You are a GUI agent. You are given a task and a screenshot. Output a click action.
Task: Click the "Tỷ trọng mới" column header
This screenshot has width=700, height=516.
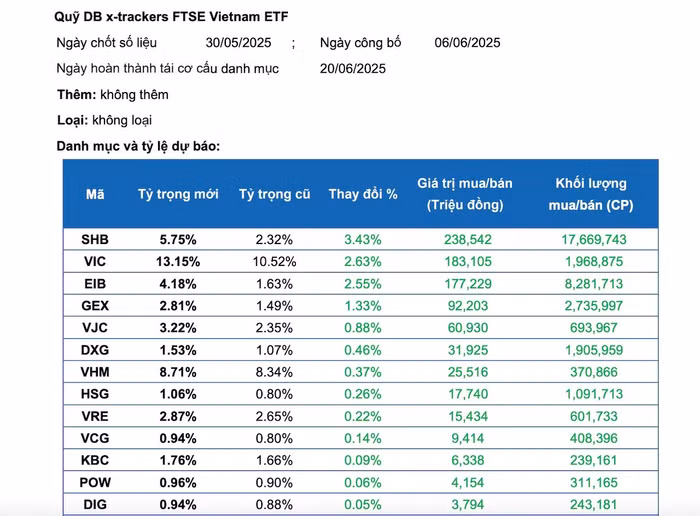tap(178, 194)
